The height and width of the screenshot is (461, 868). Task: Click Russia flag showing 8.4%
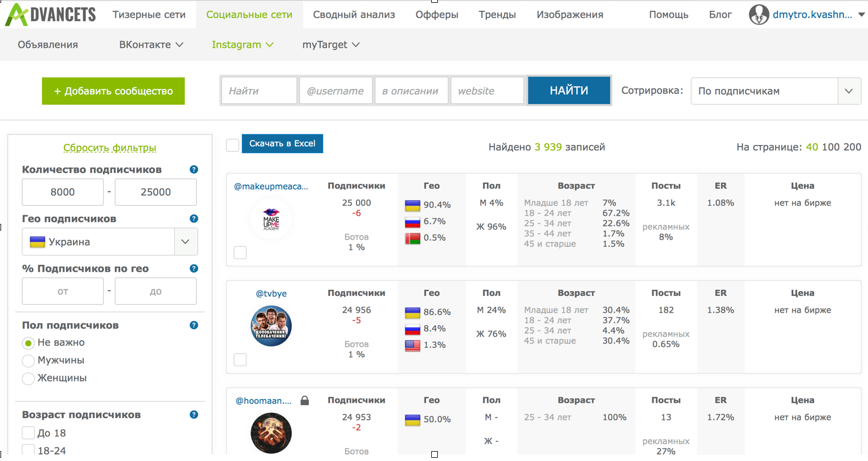click(x=413, y=329)
